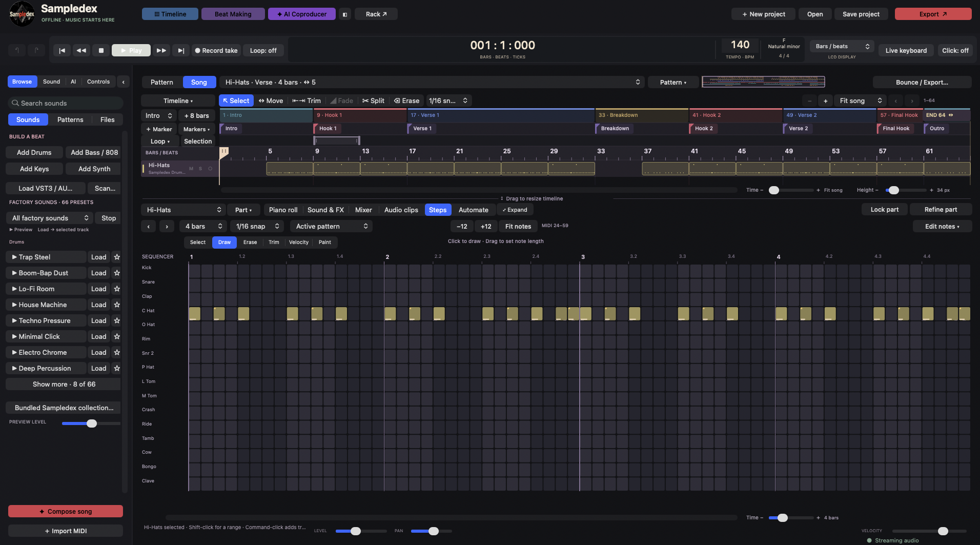Select the Split scissors tool
The height and width of the screenshot is (545, 980).
[373, 100]
